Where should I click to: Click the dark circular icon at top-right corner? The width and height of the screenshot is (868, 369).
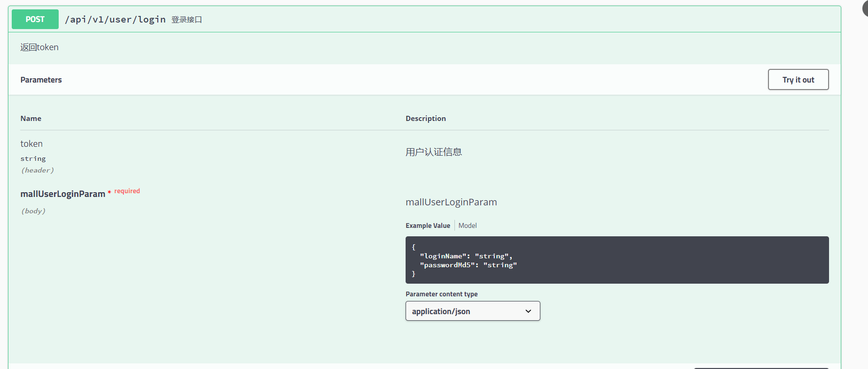click(865, 8)
